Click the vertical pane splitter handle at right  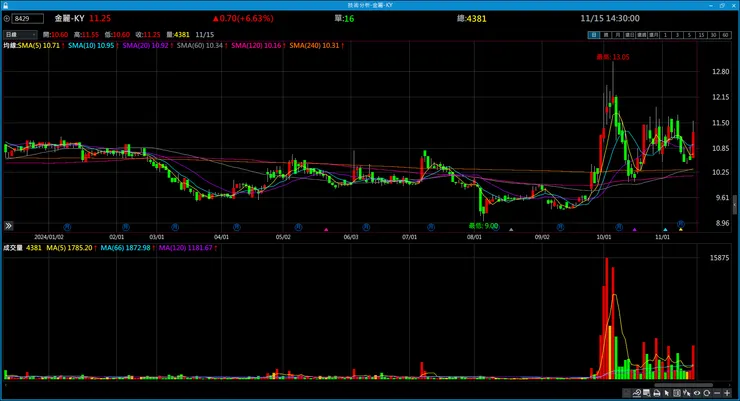click(x=734, y=206)
